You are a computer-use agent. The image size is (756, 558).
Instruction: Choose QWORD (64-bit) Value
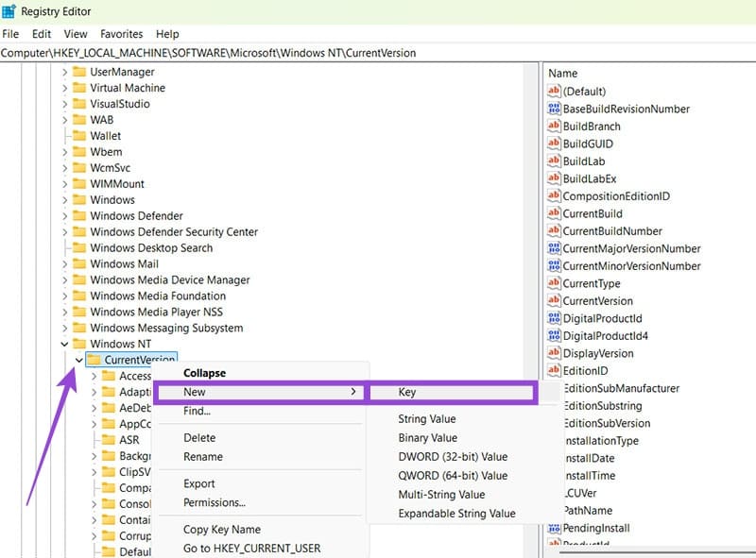pyautogui.click(x=453, y=475)
